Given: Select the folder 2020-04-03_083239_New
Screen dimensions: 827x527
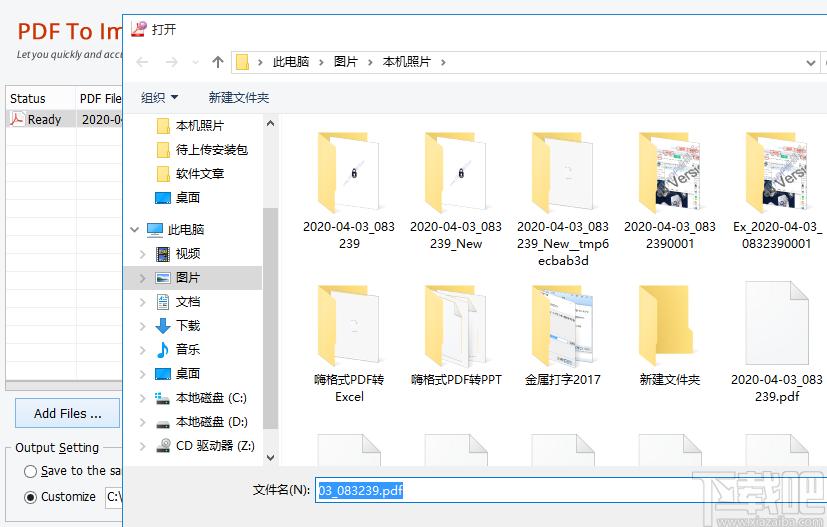Looking at the screenshot, I should coord(456,190).
